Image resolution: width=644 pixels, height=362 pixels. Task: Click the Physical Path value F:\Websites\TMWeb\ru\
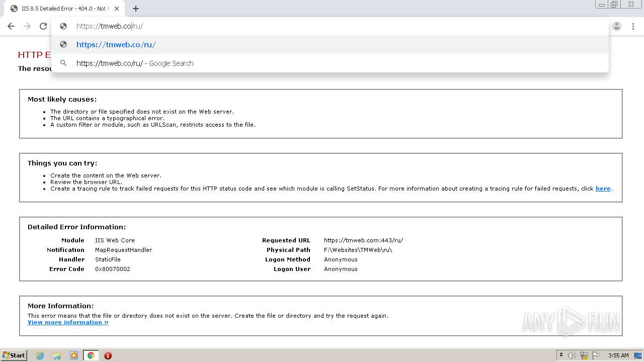(358, 250)
